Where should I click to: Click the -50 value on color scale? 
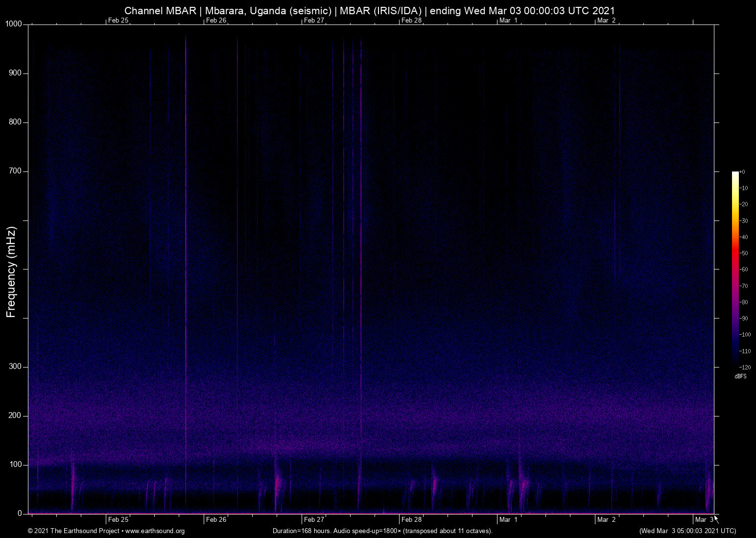pyautogui.click(x=743, y=253)
